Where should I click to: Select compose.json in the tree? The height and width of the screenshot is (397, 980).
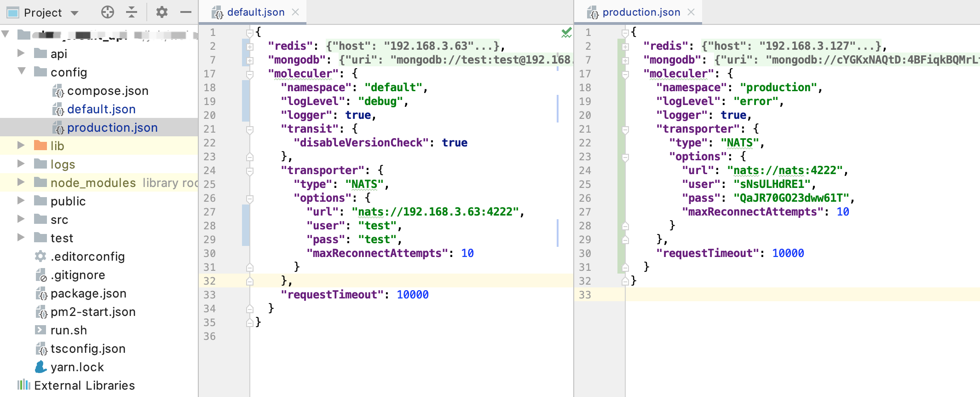[x=108, y=91]
